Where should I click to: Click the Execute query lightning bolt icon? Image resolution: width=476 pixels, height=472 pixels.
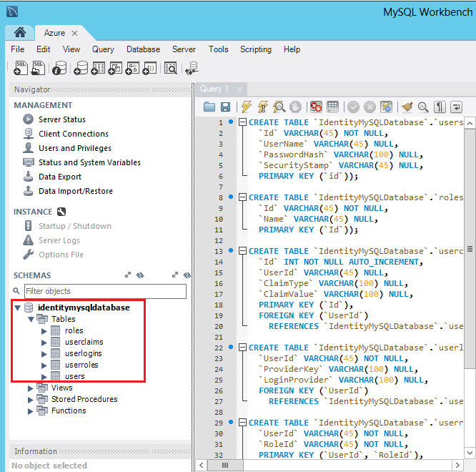tap(247, 107)
